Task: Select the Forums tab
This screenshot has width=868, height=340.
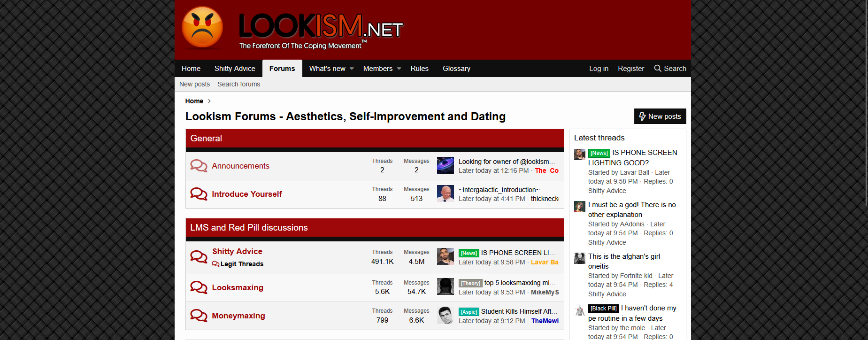Action: pos(282,69)
